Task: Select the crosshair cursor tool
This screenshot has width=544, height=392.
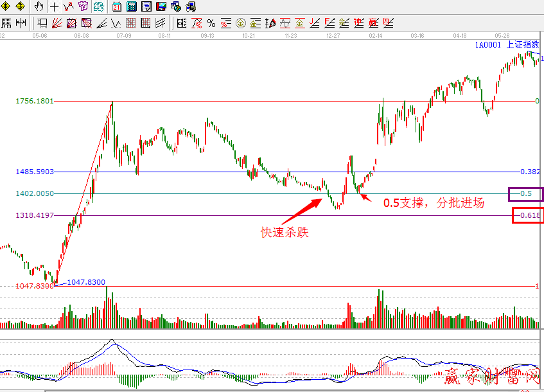Action: pyautogui.click(x=54, y=6)
